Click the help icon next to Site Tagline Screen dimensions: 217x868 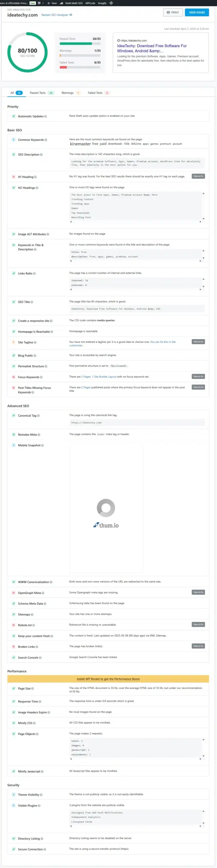[x=37, y=342]
